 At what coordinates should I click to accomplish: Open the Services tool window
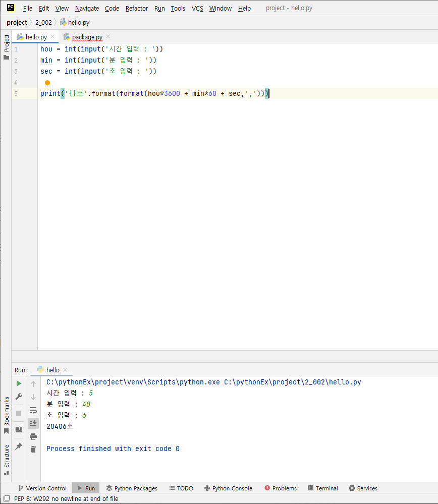point(363,488)
